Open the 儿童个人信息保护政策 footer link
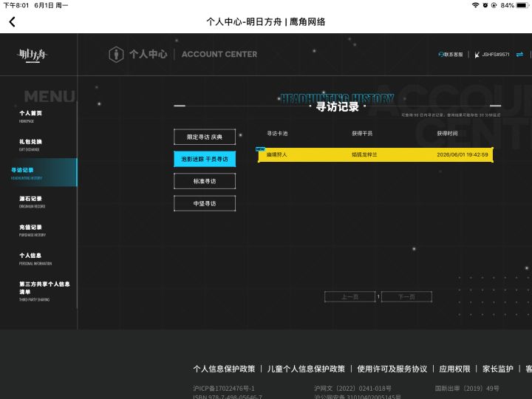532x399 pixels. [306, 369]
